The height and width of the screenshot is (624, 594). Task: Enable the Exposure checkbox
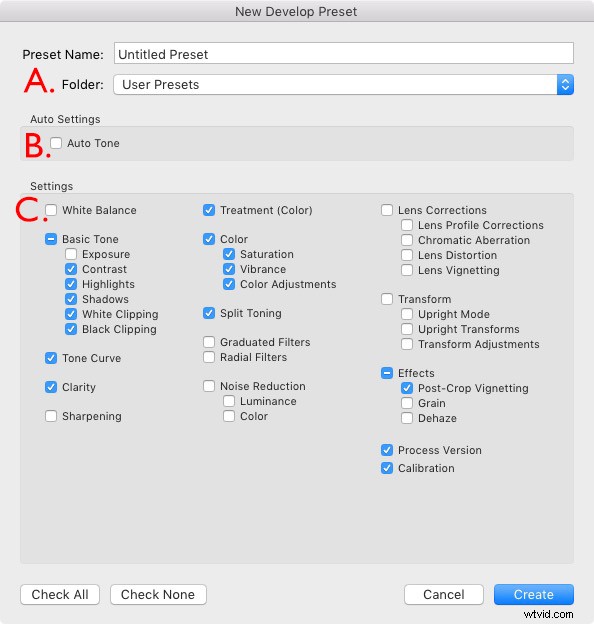point(71,254)
